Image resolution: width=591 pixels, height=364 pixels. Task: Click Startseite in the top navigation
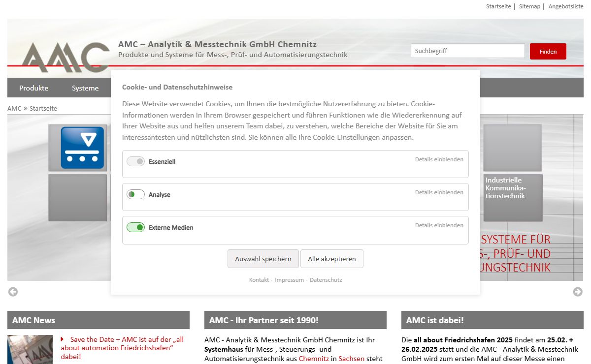(498, 6)
